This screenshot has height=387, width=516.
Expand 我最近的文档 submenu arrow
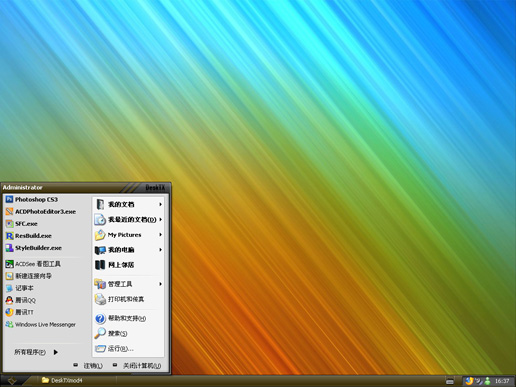(160, 219)
